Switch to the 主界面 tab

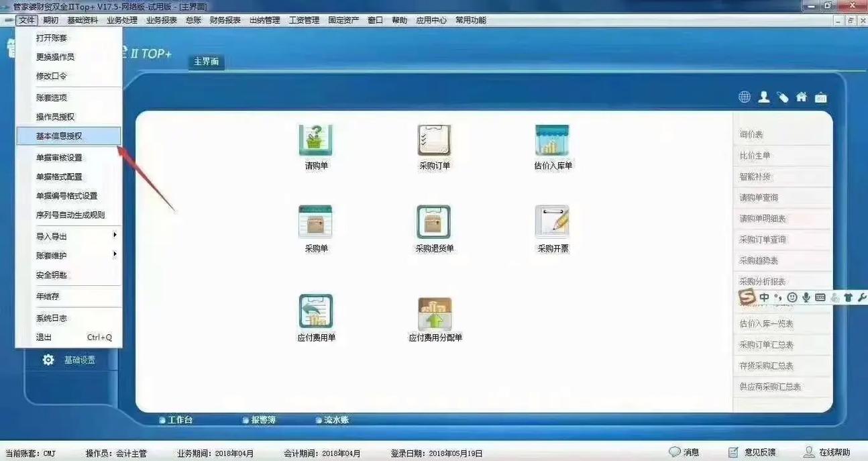207,62
